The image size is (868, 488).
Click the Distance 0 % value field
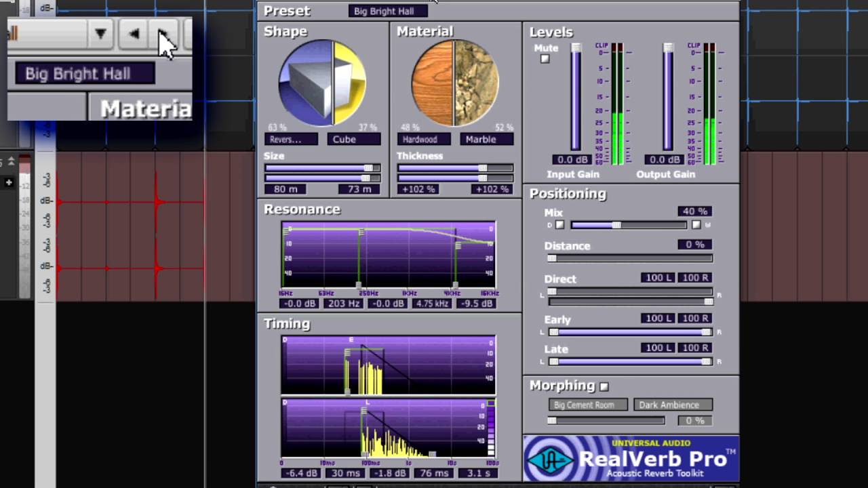[694, 245]
